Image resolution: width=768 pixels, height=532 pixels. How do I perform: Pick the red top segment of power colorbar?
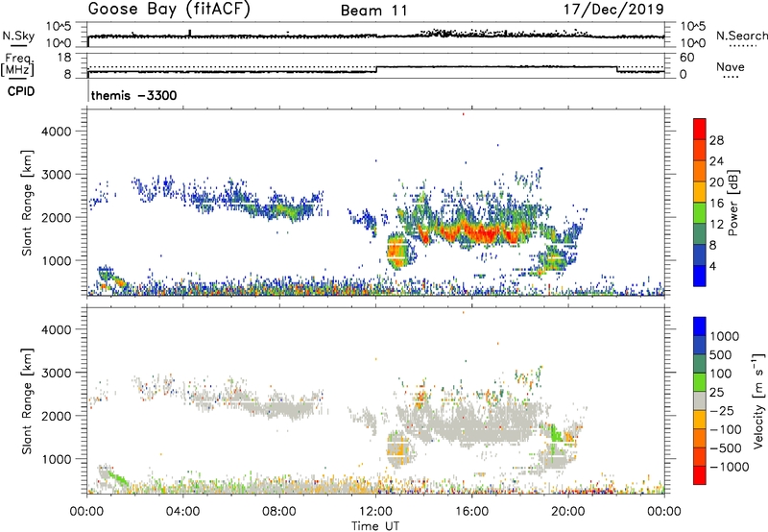pyautogui.click(x=700, y=129)
